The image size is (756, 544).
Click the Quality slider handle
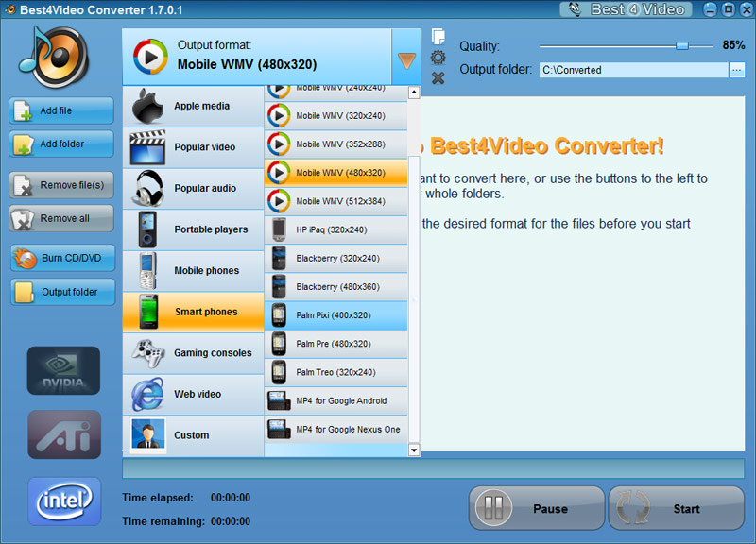(681, 45)
